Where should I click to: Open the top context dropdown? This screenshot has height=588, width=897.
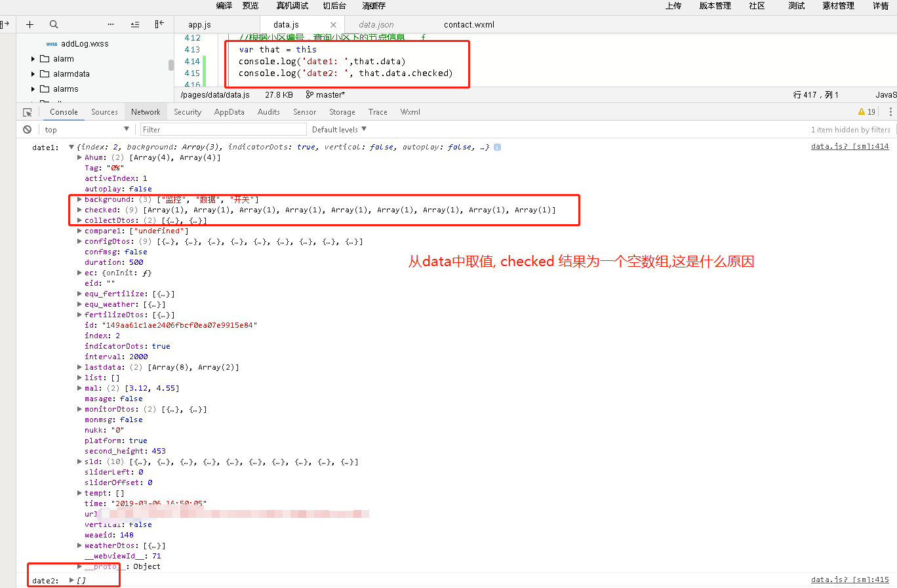(x=87, y=130)
